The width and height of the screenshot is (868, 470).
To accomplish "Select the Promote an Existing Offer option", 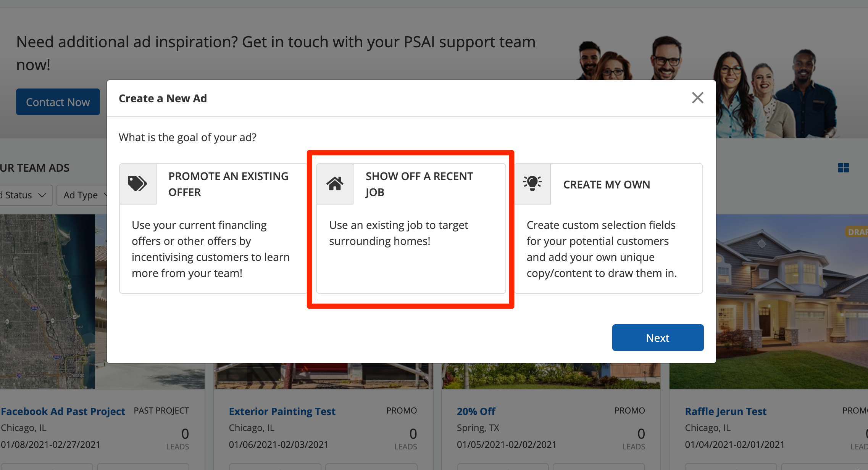I will tap(214, 228).
